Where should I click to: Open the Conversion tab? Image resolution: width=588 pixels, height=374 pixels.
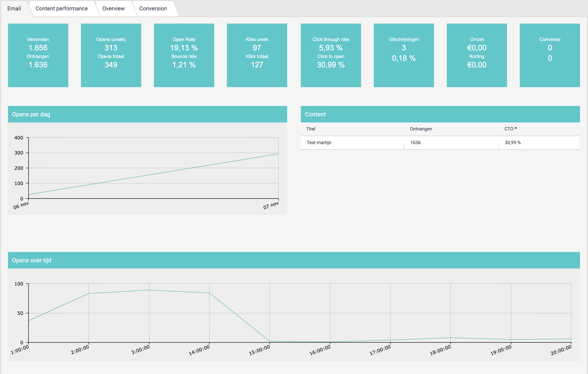153,8
